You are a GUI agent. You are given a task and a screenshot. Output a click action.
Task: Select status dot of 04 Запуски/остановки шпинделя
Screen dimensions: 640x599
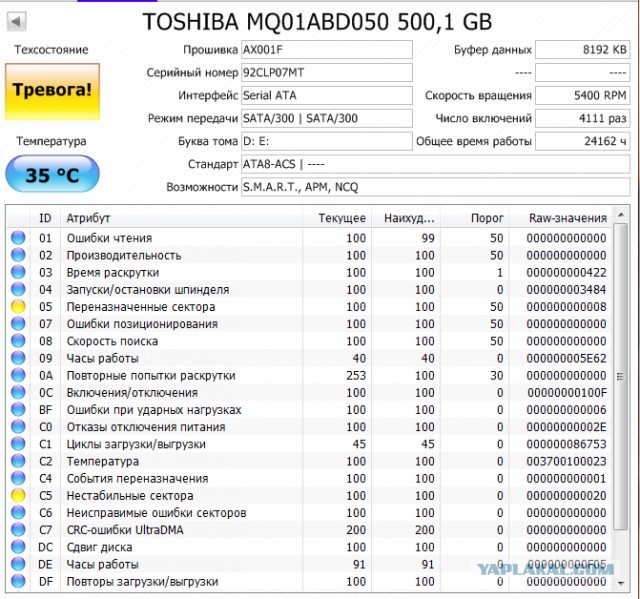[18, 289]
